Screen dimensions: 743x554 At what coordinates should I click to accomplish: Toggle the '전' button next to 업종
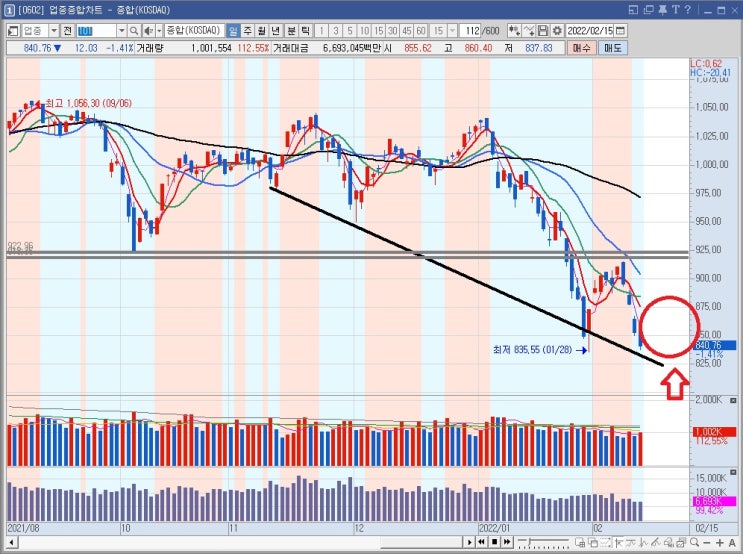pyautogui.click(x=68, y=31)
